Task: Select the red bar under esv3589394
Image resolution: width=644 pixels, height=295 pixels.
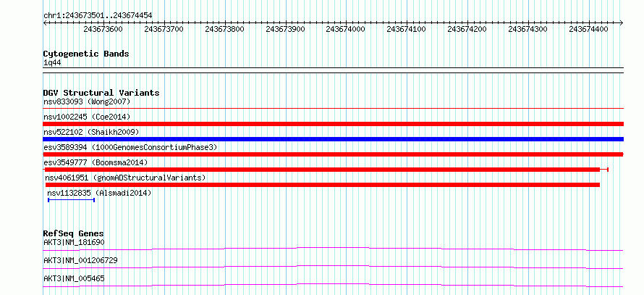Action: tap(333, 154)
